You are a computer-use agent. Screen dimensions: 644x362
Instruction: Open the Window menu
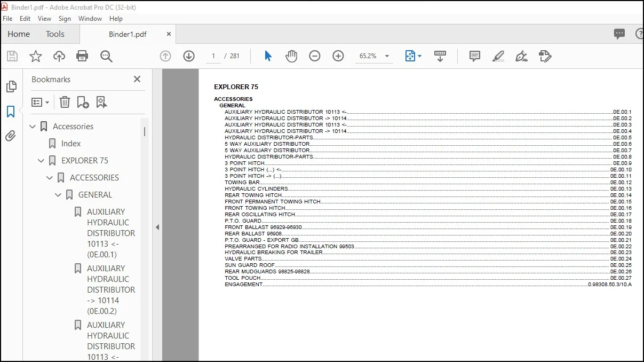(x=90, y=18)
